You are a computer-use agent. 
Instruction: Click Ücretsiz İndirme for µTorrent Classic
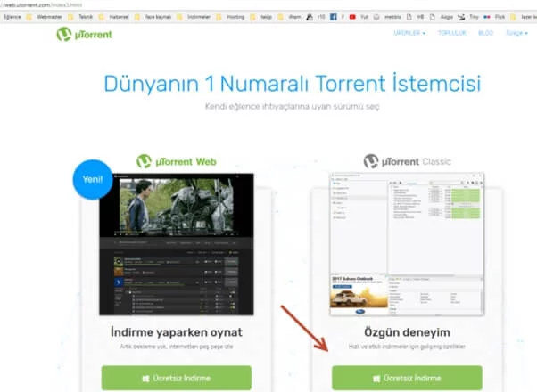pyautogui.click(x=407, y=378)
